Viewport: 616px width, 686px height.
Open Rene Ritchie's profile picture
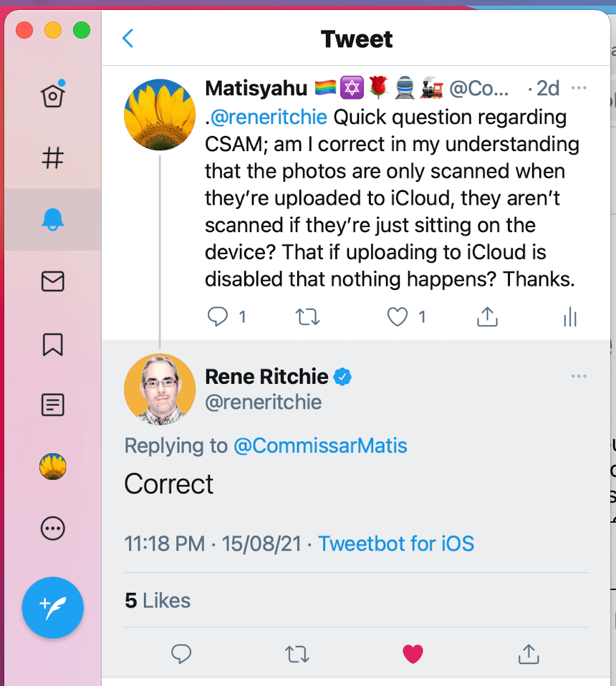pos(160,390)
